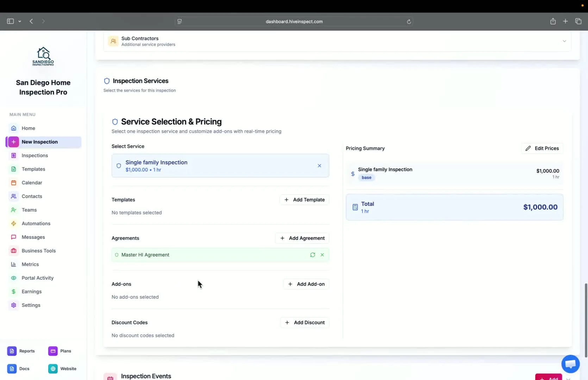This screenshot has width=588, height=380.
Task: Click the base tag in Pricing Summary
Action: [367, 178]
